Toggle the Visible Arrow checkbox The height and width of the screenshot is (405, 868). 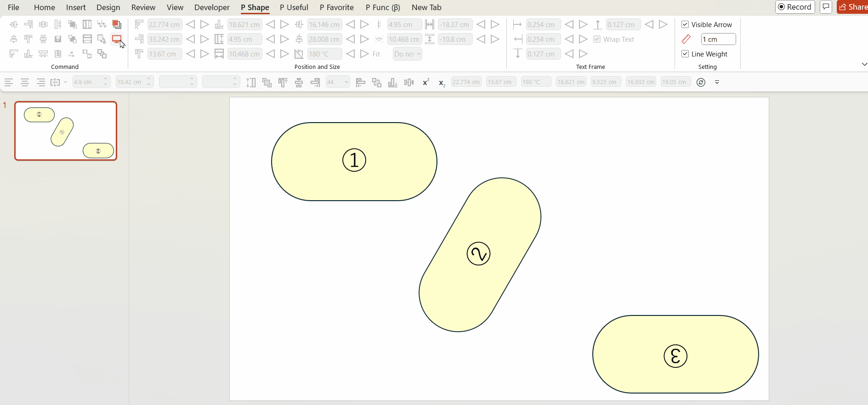685,24
